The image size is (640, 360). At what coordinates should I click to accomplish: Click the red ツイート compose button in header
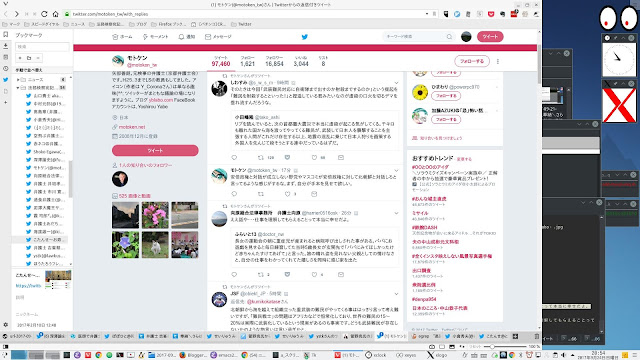pos(490,37)
